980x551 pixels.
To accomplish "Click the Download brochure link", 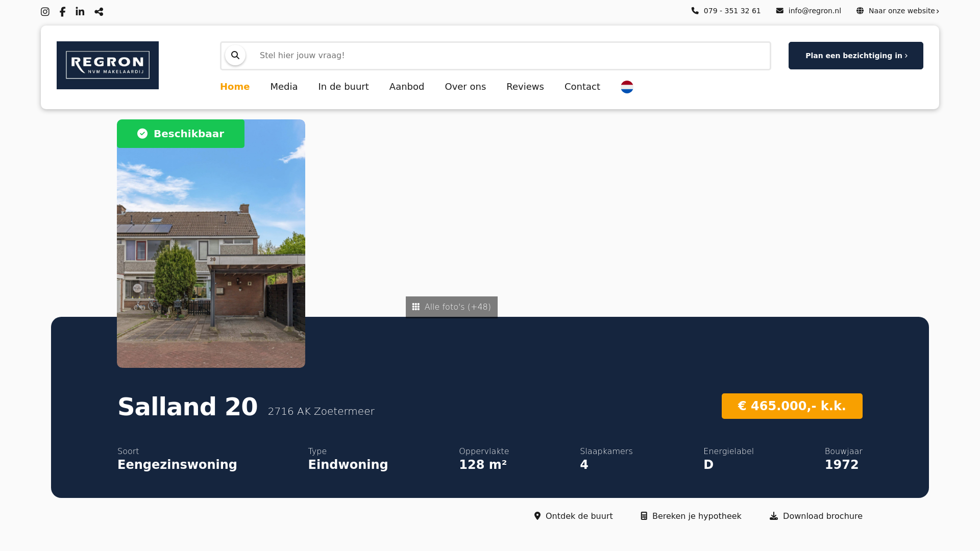I will 816,516.
